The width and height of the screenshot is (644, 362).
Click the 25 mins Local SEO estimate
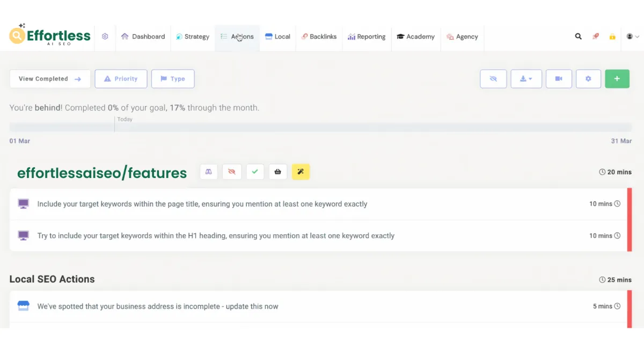coord(615,280)
